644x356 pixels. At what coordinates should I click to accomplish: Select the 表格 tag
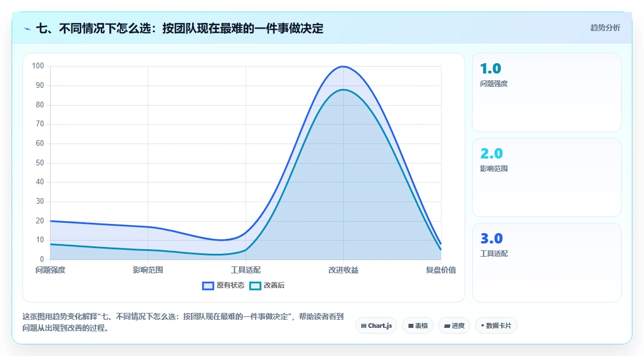click(417, 326)
